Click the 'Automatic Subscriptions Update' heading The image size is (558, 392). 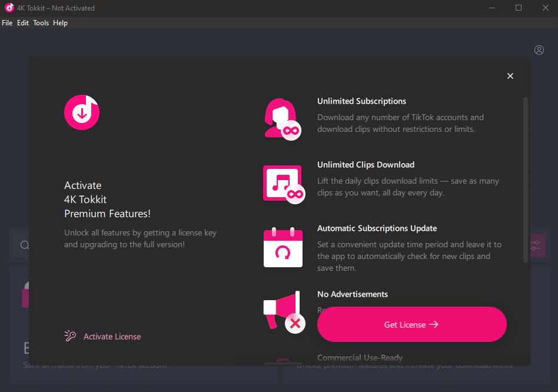[x=377, y=228]
